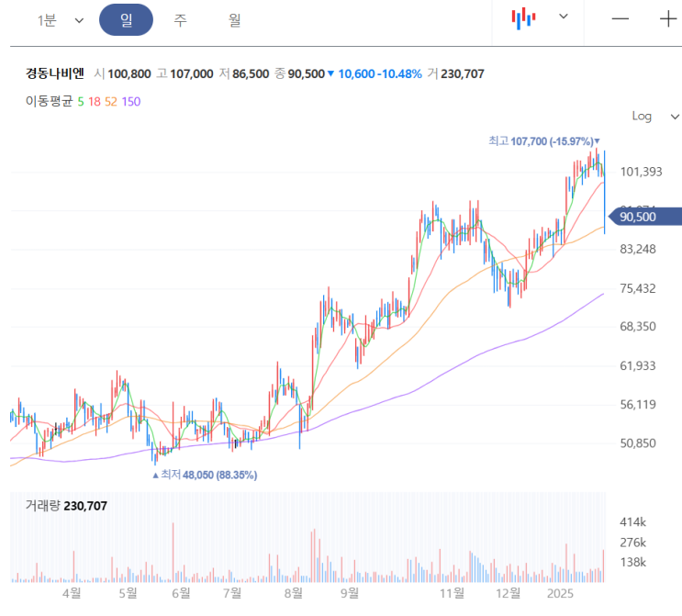Click the 경동나비엔 stock name

coord(55,73)
